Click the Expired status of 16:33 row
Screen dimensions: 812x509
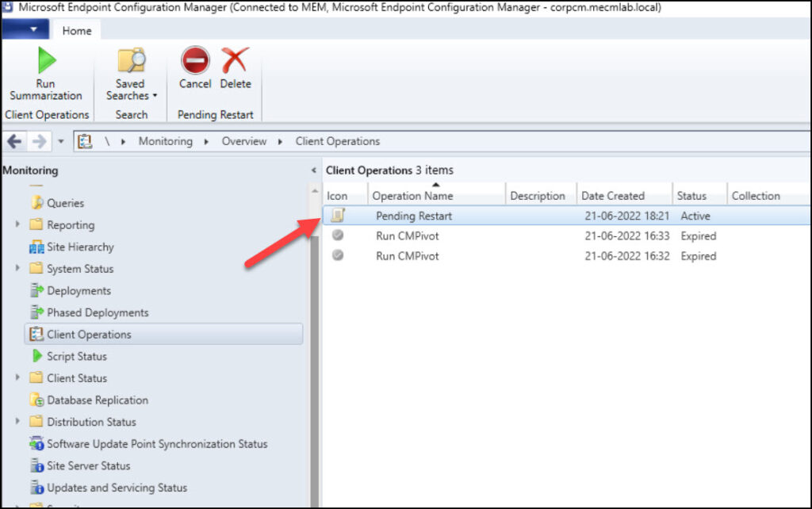point(698,236)
